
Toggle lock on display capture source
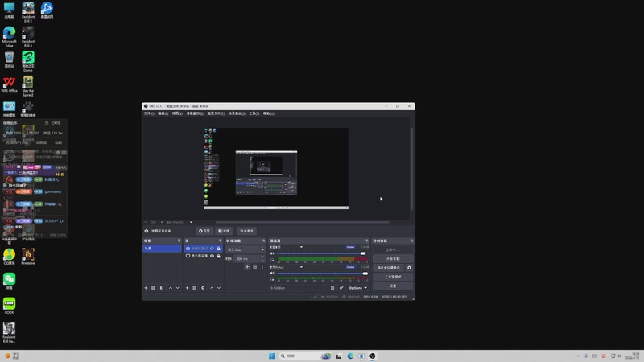[218, 256]
